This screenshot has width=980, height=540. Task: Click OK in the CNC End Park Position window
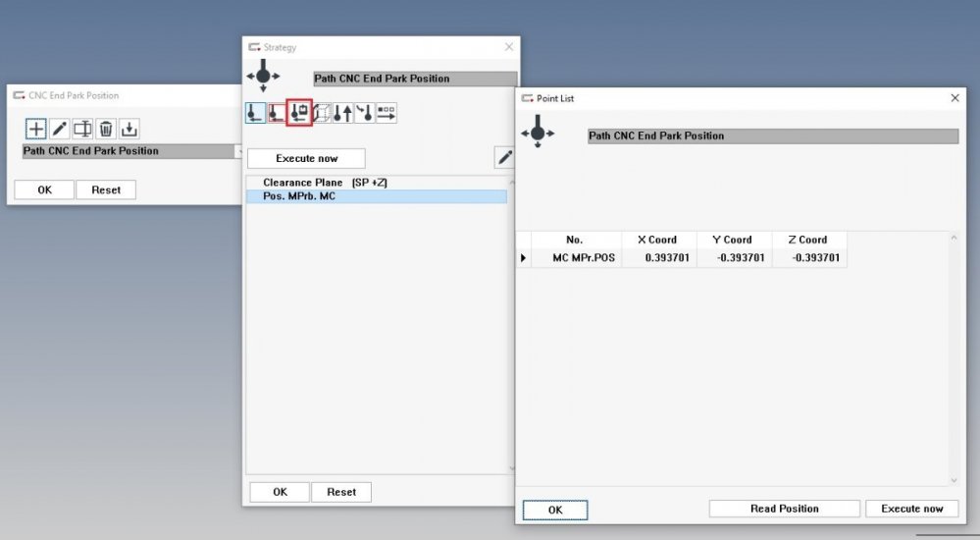point(44,189)
